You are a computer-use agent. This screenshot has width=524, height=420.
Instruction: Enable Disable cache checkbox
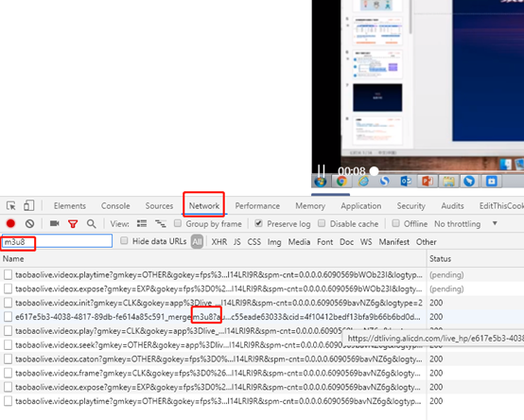coord(322,223)
